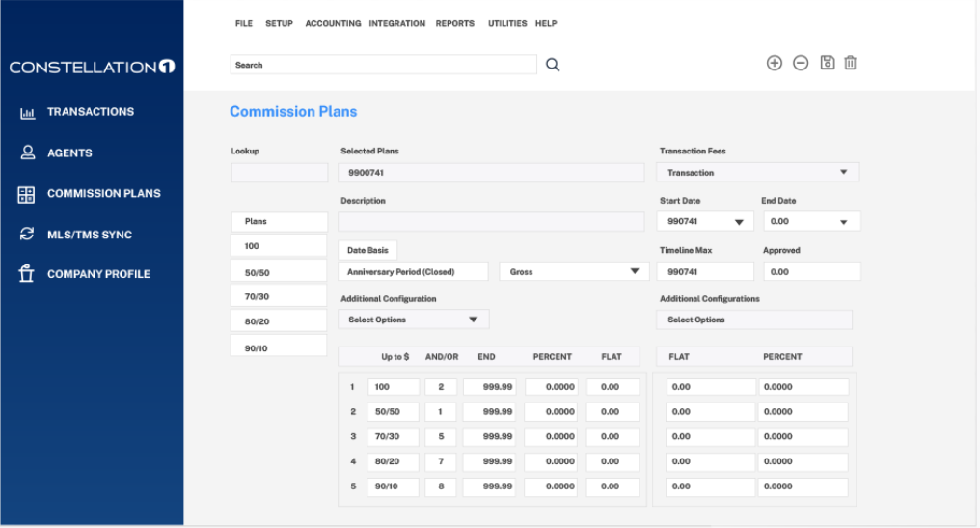Click Additional Configurations Select Options field
The image size is (980, 528).
[x=754, y=320]
